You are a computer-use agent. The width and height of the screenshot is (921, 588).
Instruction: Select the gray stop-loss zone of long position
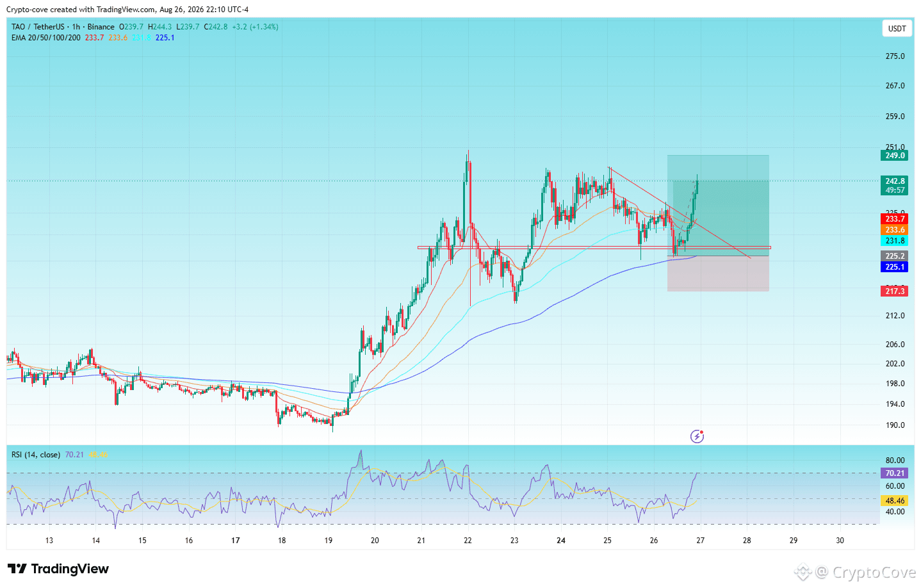coord(718,274)
